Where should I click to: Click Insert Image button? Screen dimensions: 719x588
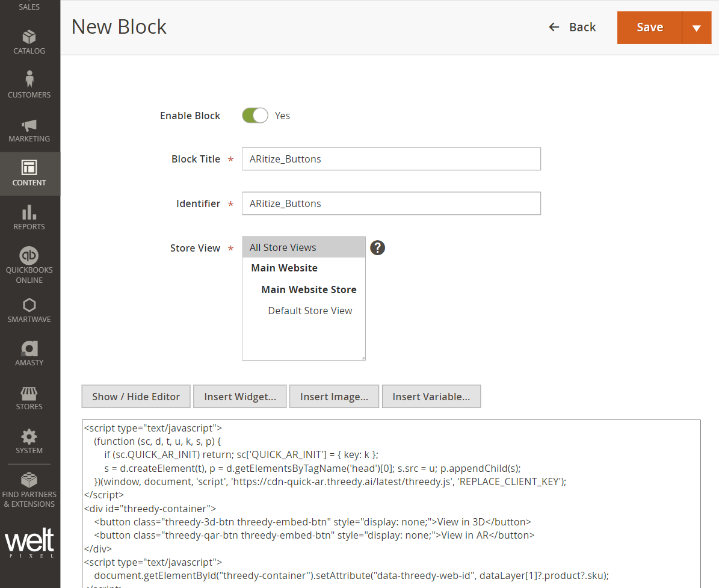point(335,396)
